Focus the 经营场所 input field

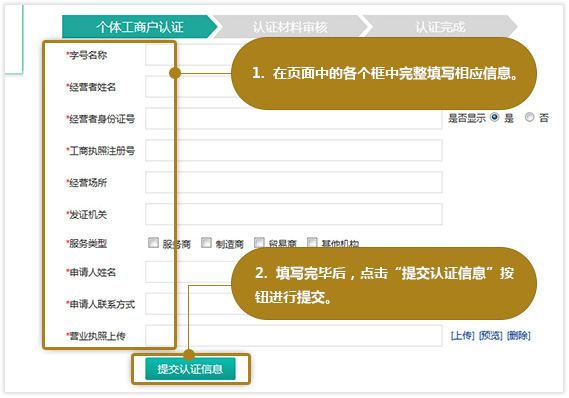click(x=294, y=182)
